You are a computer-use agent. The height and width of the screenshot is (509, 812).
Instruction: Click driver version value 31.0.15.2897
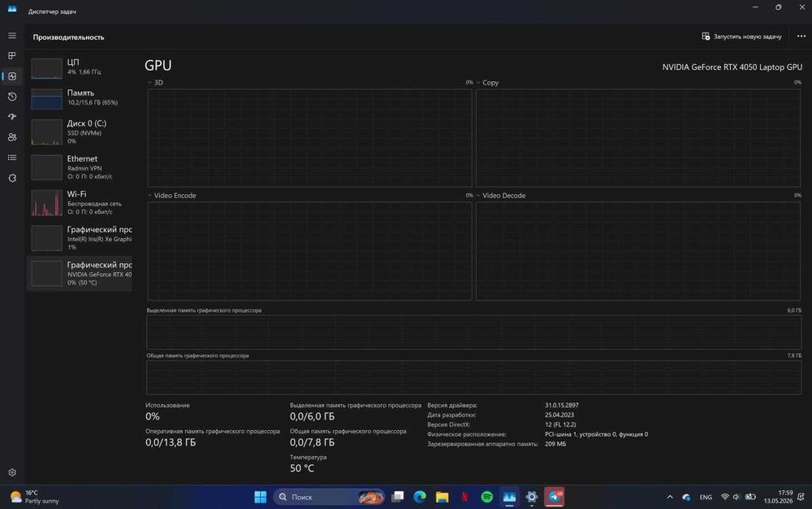tap(561, 405)
